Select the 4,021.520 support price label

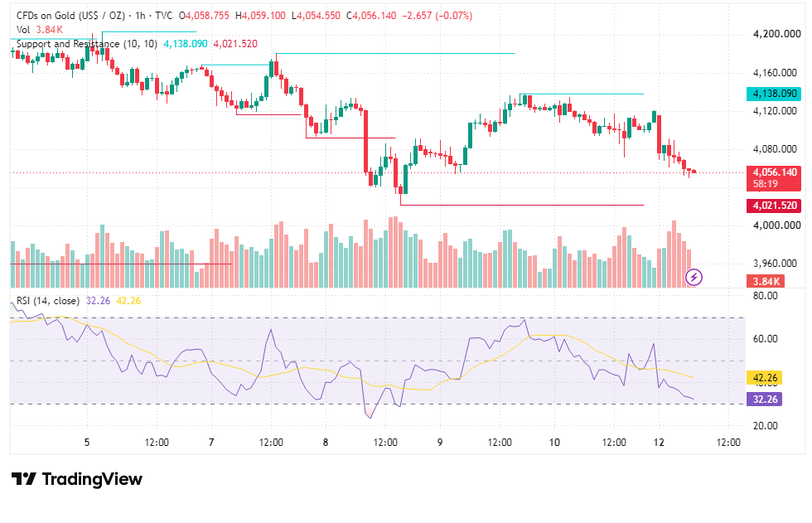(774, 206)
